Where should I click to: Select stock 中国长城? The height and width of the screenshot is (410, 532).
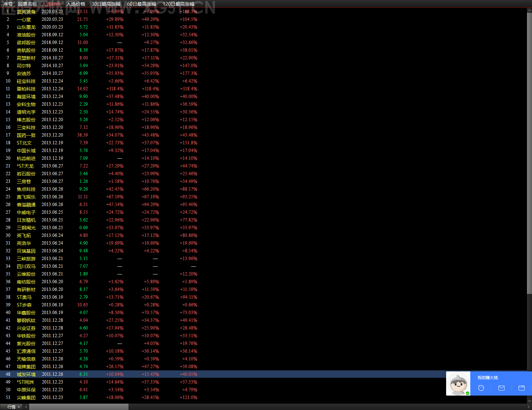(x=26, y=151)
